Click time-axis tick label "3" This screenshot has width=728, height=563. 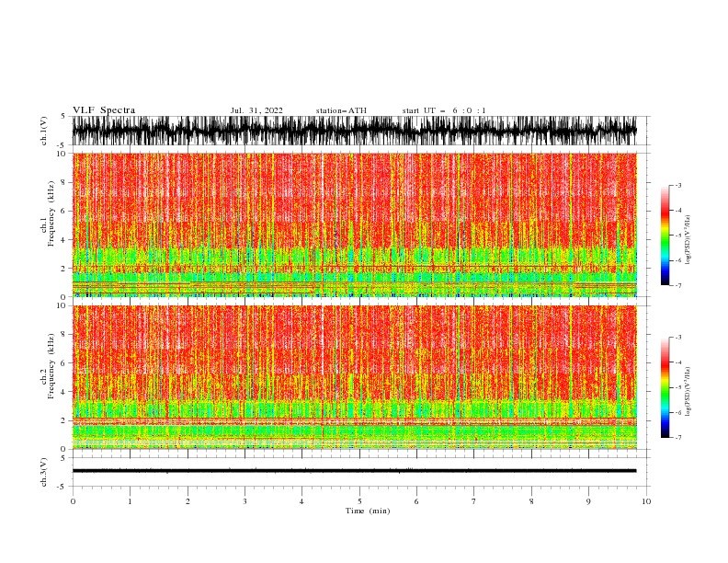pyautogui.click(x=245, y=501)
